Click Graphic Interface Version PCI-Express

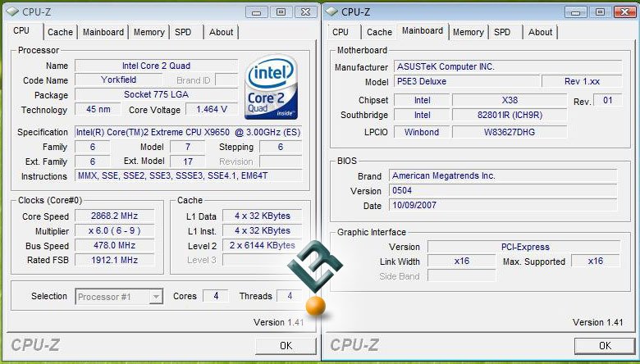pyautogui.click(x=525, y=247)
